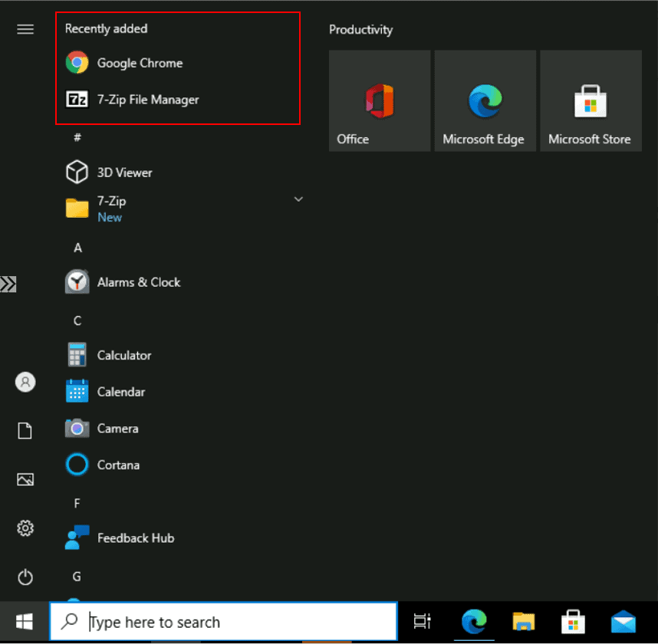Open Mail from the taskbar

click(623, 621)
